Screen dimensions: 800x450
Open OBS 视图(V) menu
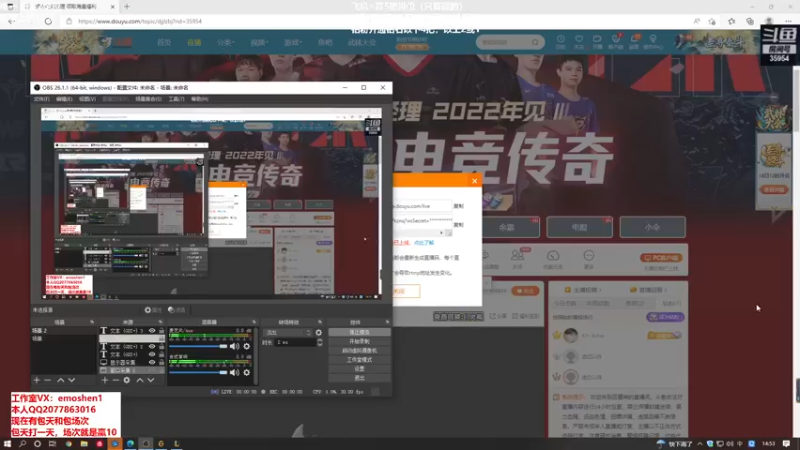click(87, 99)
